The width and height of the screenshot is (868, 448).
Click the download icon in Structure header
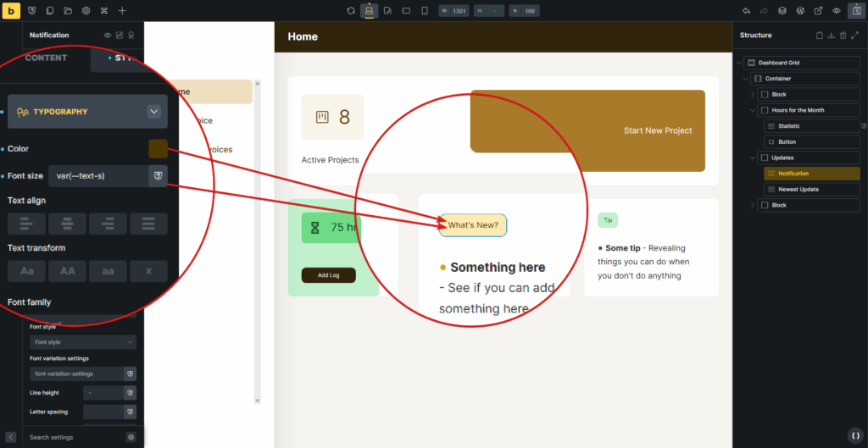point(831,36)
